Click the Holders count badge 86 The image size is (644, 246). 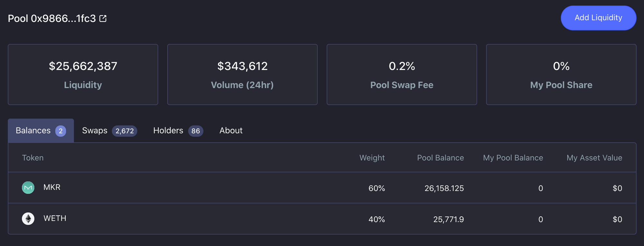click(195, 131)
